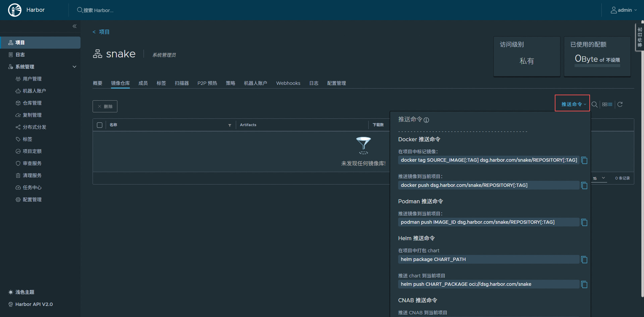The width and height of the screenshot is (644, 317).
Task: Tick the select-all checkbox in table header
Action: [x=100, y=125]
